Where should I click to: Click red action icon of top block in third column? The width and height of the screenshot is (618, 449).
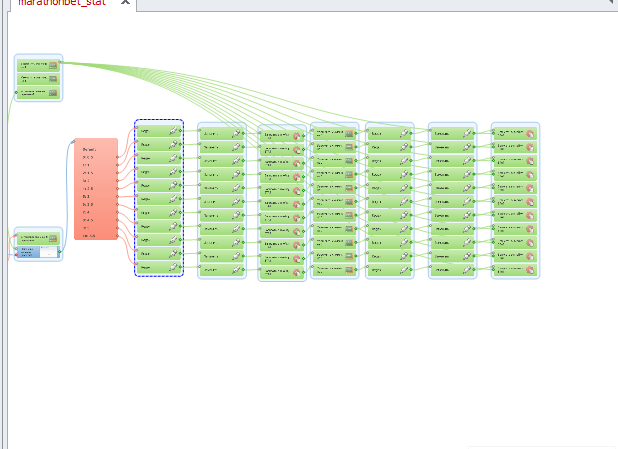coord(297,136)
